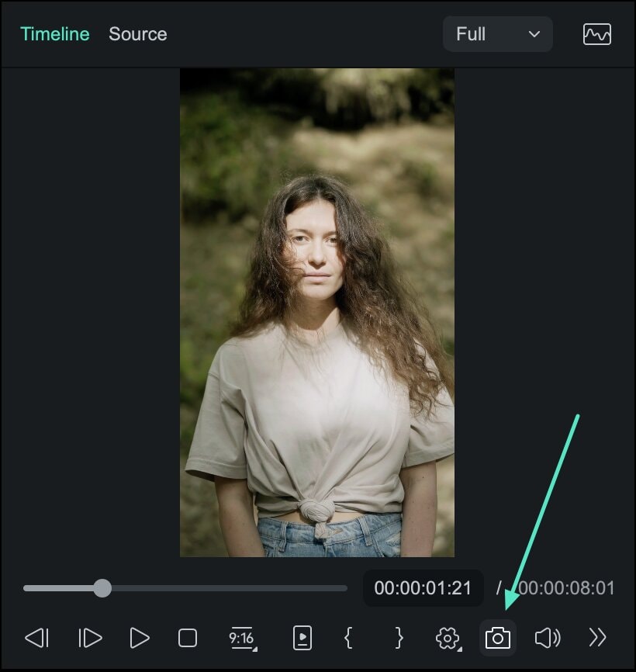
Task: Click the volume speaker icon
Action: (548, 638)
